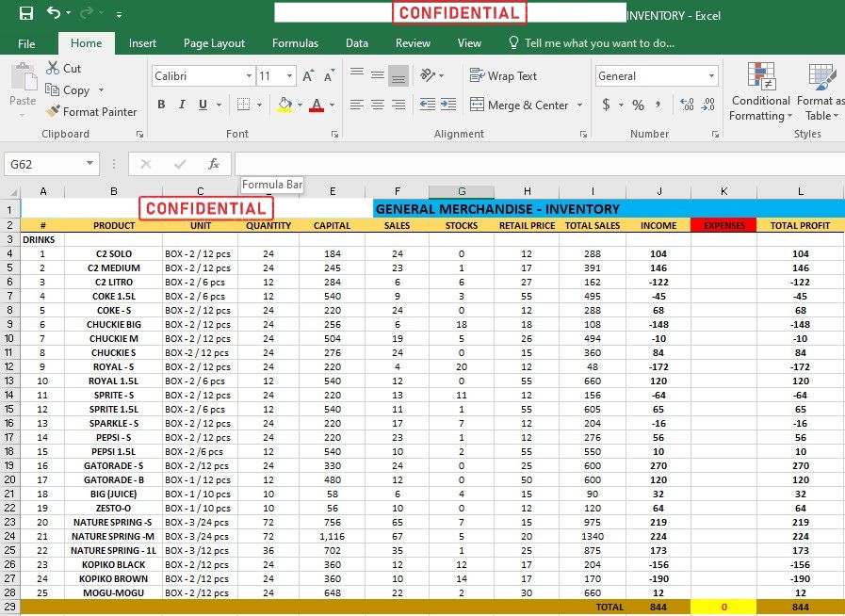Screen dimensions: 845x616
Task: Click the yellow expenses total cell 0
Action: click(x=723, y=608)
